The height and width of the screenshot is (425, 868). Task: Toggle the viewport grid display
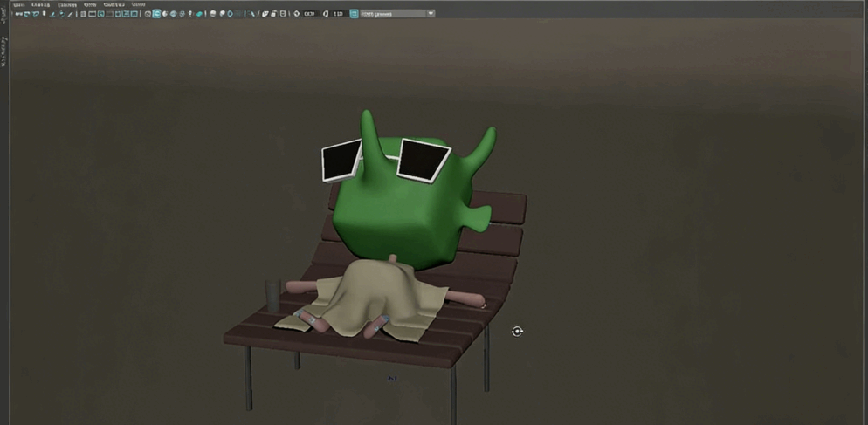83,14
